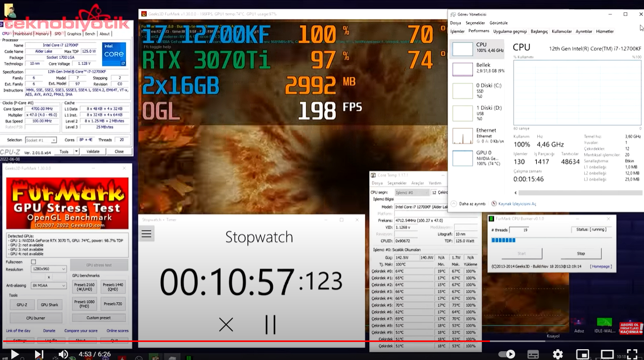Switch to Başlangıç tab in Task Manager
Screen dimensions: 644x360
(539, 31)
